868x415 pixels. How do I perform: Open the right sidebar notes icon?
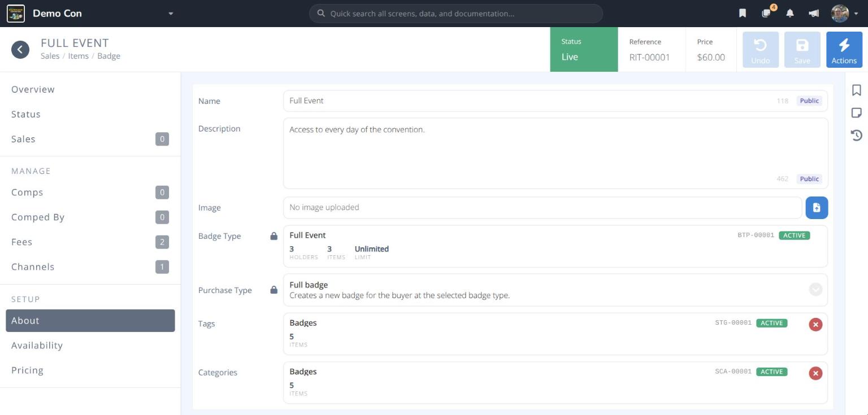click(x=857, y=113)
